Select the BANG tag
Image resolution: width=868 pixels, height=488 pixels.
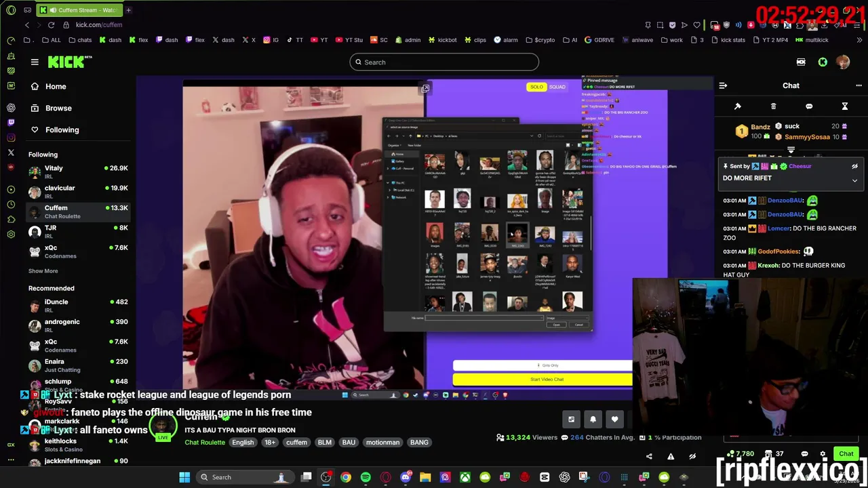click(x=419, y=443)
